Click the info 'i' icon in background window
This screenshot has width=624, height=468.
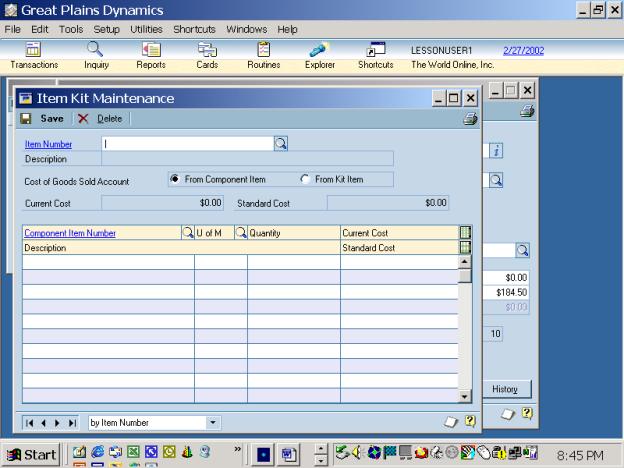496,151
